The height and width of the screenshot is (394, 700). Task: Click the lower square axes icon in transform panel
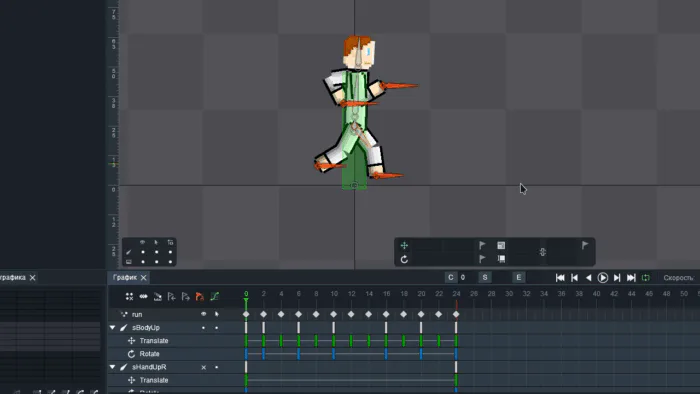[501, 259]
